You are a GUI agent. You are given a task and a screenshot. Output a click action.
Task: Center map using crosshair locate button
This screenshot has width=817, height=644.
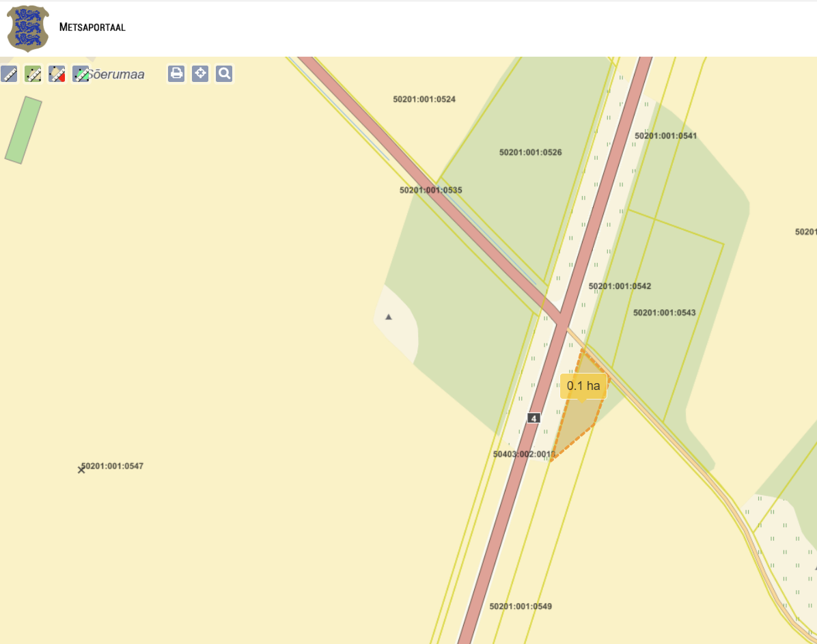tap(200, 74)
